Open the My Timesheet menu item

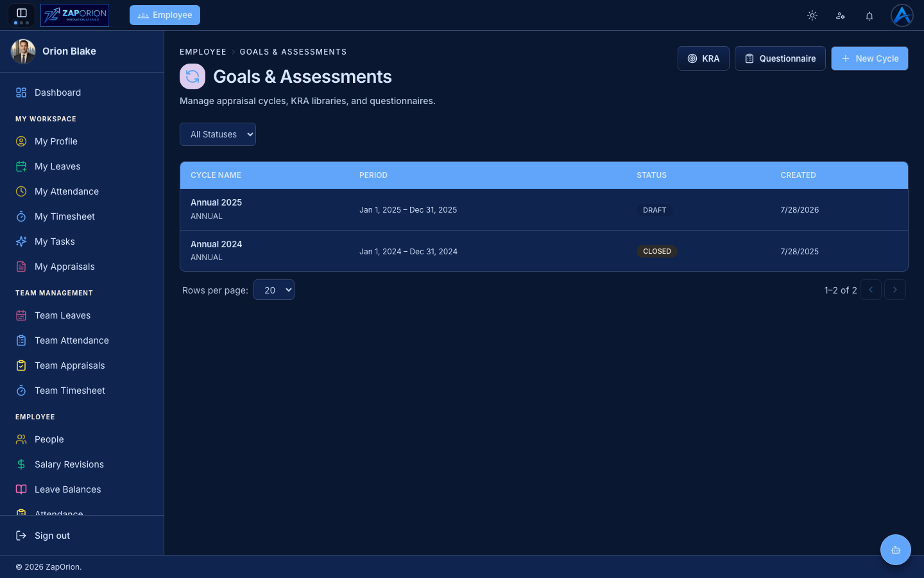coord(82,216)
